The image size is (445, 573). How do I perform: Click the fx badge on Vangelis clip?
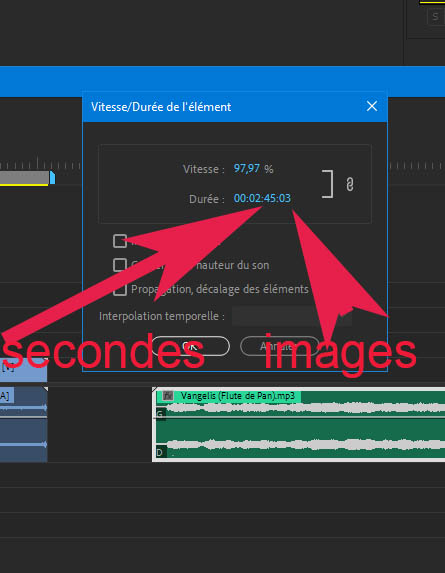pos(168,395)
